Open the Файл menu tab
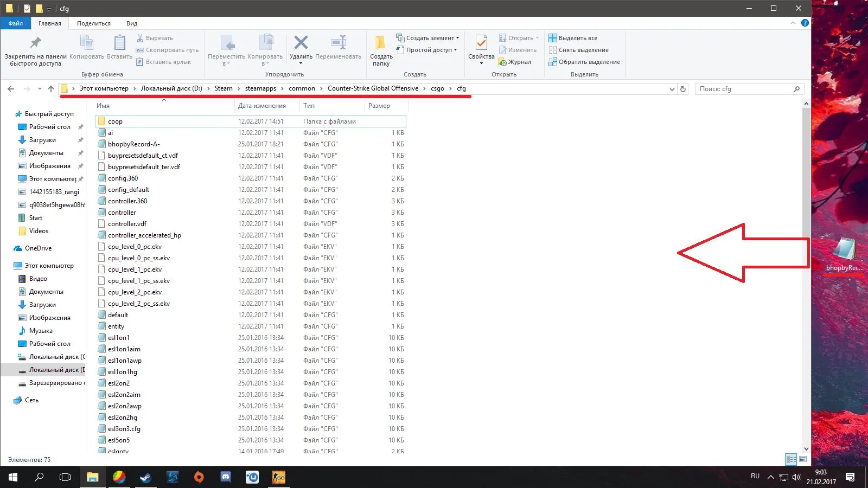The image size is (868, 488). pyautogui.click(x=16, y=23)
